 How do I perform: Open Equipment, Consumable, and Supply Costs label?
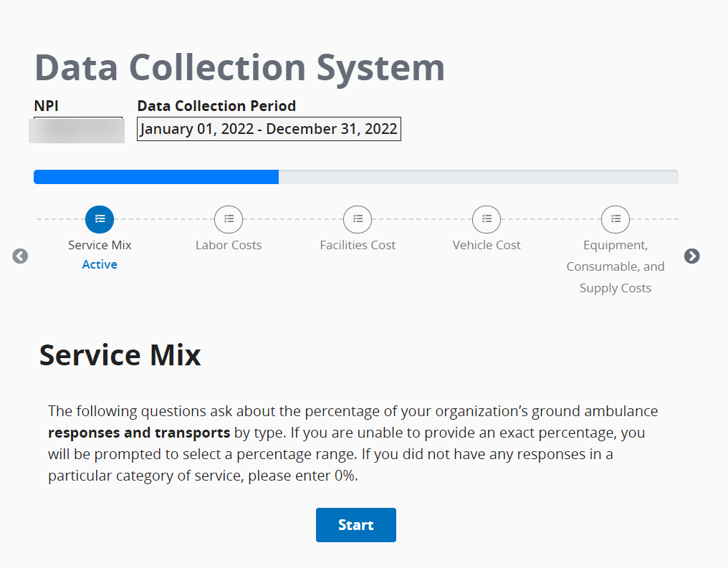pos(616,266)
